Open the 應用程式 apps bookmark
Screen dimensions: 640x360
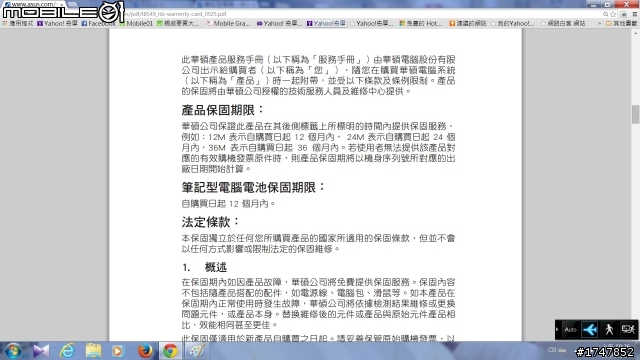click(18, 23)
